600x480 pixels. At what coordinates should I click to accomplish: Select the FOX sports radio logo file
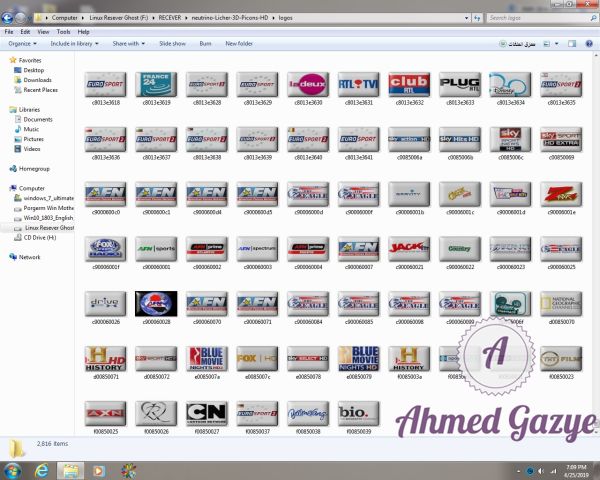[105, 249]
